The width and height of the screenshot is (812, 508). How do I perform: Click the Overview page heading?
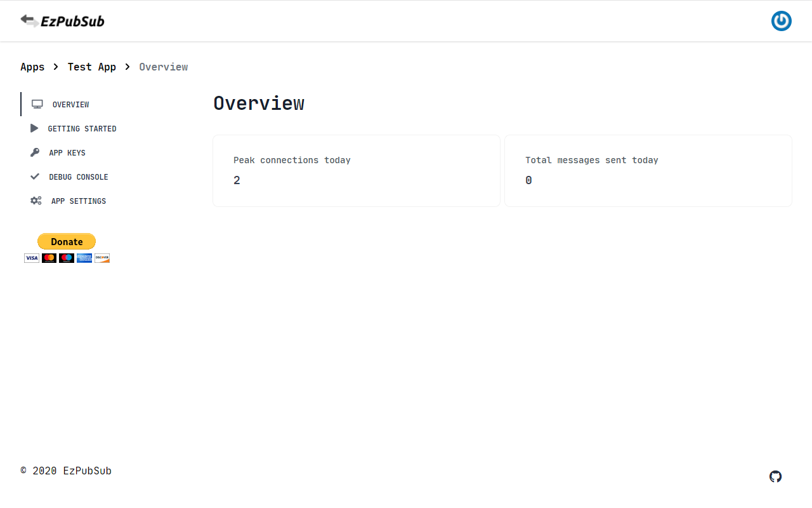pos(259,103)
